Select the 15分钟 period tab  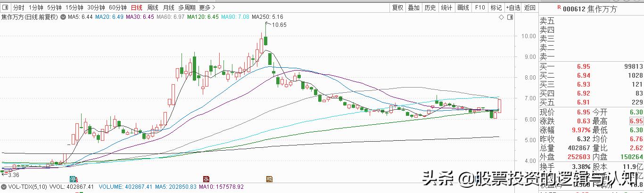(x=74, y=8)
